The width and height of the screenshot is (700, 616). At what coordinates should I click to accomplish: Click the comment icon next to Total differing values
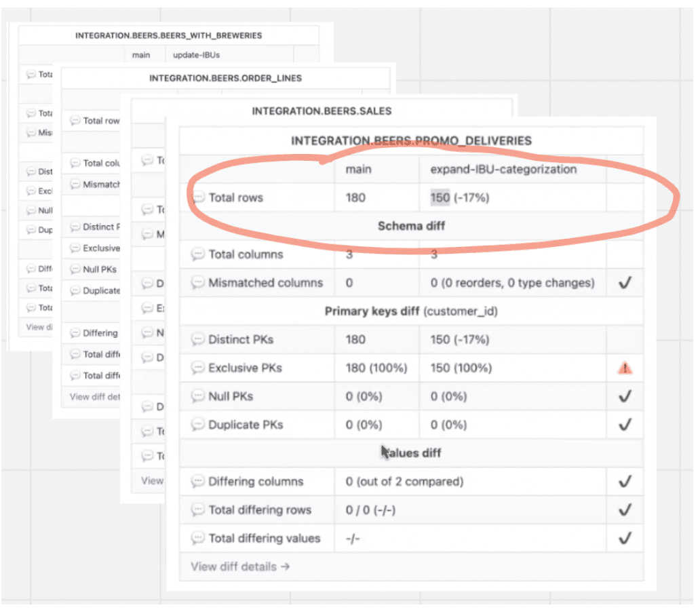197,538
